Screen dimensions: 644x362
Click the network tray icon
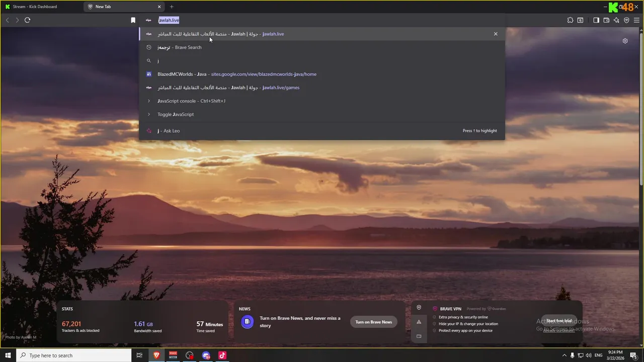tap(581, 355)
